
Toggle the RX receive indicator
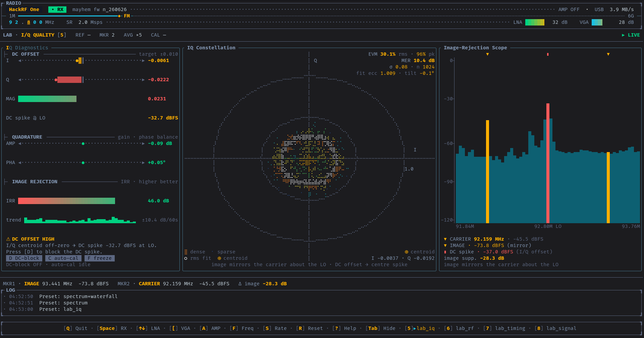tap(57, 9)
